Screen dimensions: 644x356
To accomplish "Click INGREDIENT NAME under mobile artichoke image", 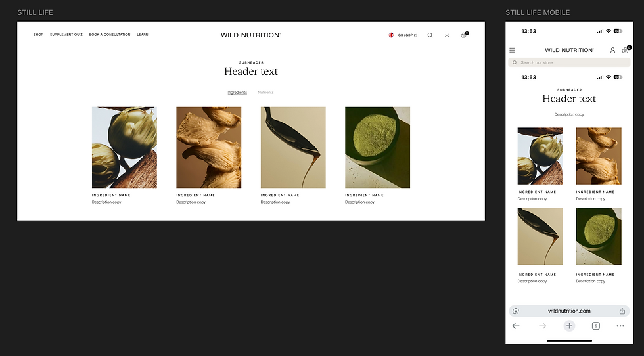I will tap(537, 192).
